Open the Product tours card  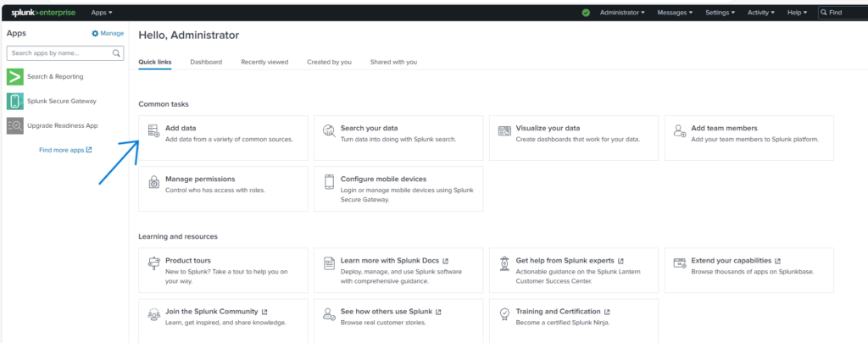pyautogui.click(x=223, y=265)
